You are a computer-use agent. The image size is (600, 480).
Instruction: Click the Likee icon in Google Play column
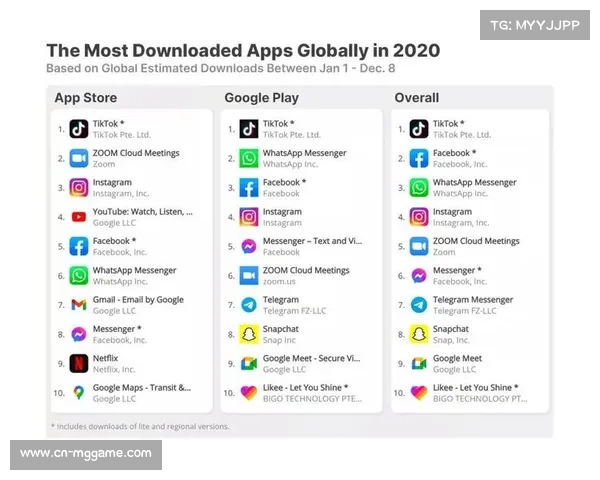(249, 392)
